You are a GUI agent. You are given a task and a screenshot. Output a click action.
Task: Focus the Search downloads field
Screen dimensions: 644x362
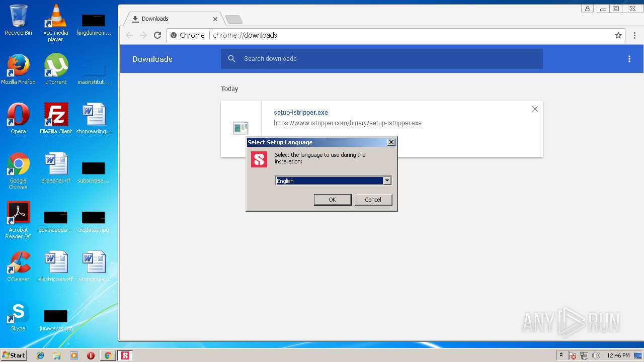click(x=381, y=59)
